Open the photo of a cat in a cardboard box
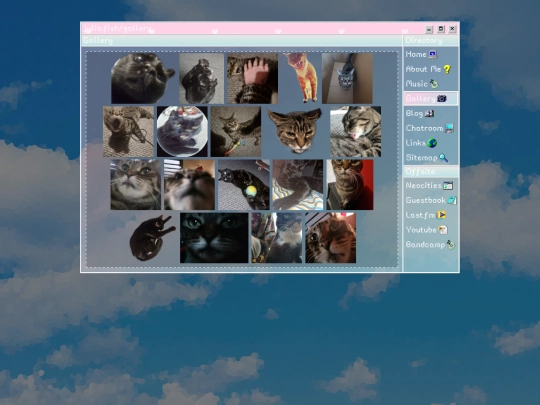The height and width of the screenshot is (405, 540). pos(347,78)
